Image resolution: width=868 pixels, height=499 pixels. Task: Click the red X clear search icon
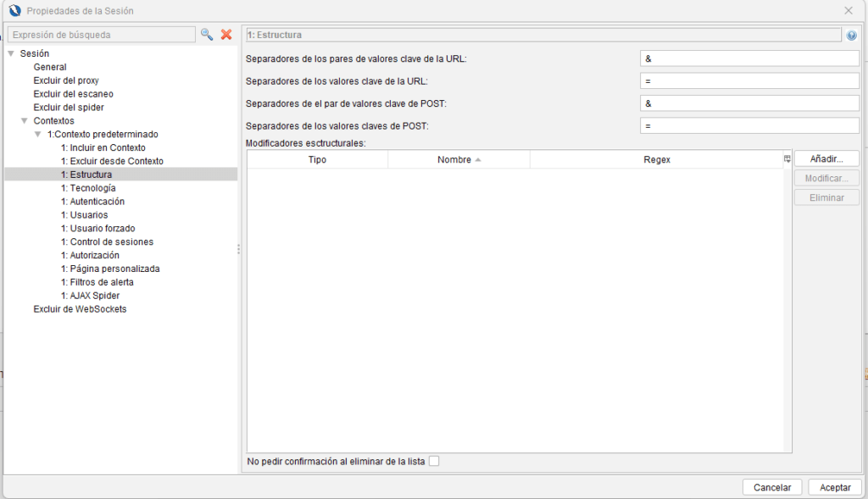(226, 35)
